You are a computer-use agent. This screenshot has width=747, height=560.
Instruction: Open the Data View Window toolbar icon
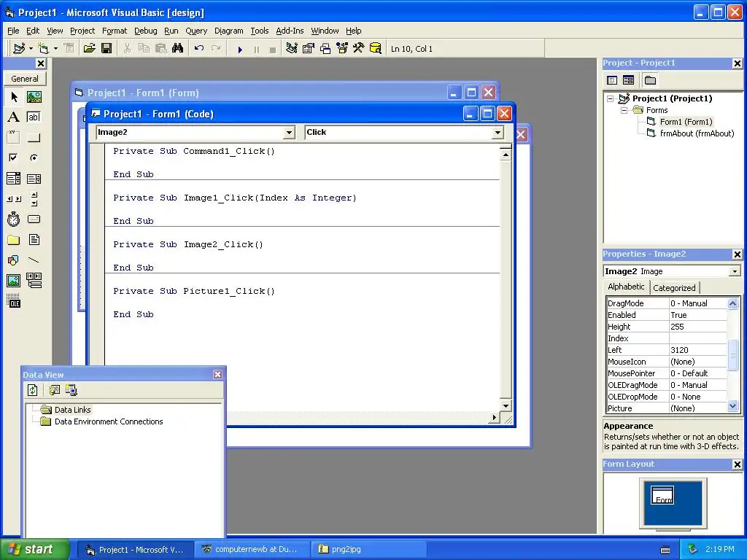tap(376, 49)
